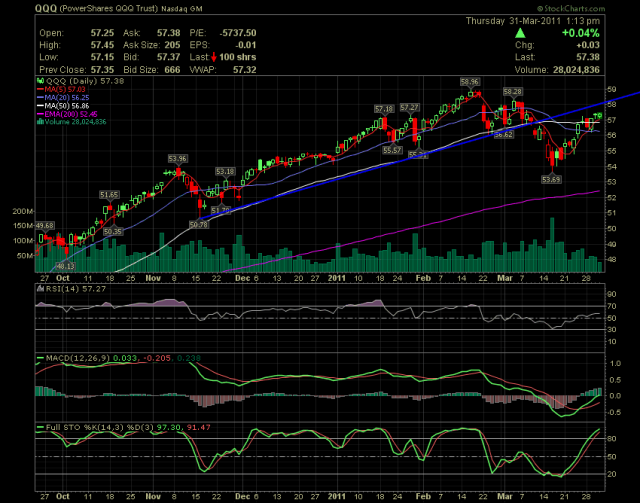
Task: Click the Bid Size value 666
Action: pos(173,69)
